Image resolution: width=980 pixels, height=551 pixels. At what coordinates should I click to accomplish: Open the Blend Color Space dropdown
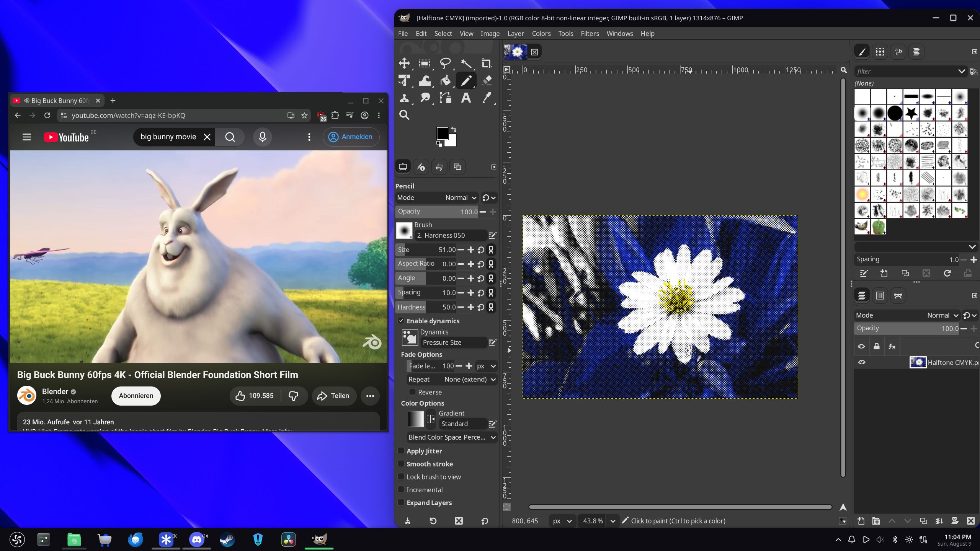pos(452,437)
